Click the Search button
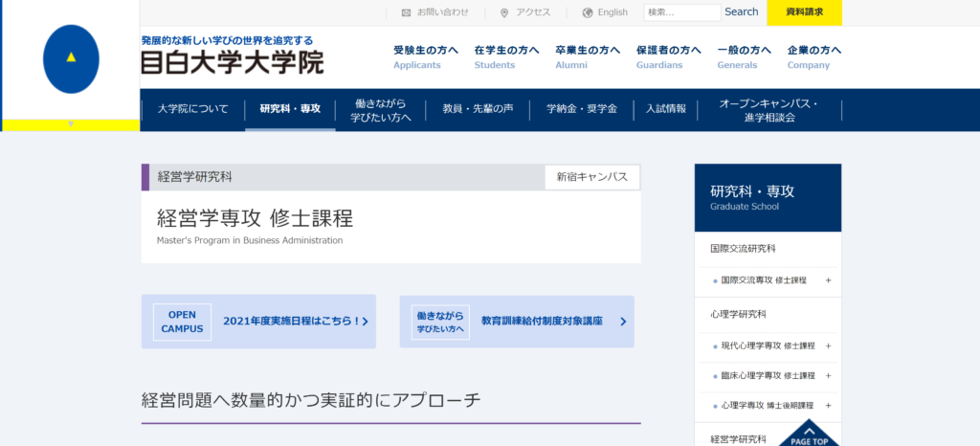 [741, 12]
